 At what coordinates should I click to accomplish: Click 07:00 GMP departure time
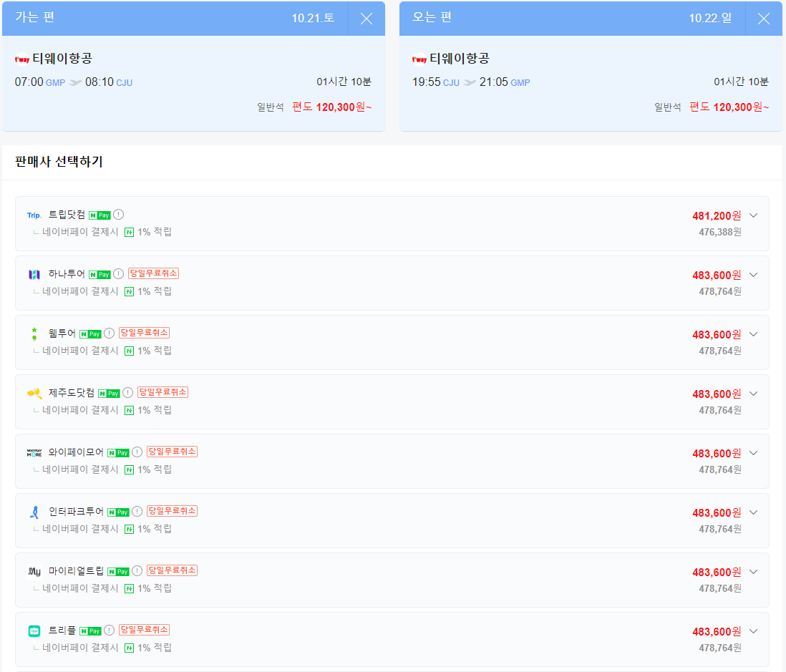pyautogui.click(x=39, y=82)
